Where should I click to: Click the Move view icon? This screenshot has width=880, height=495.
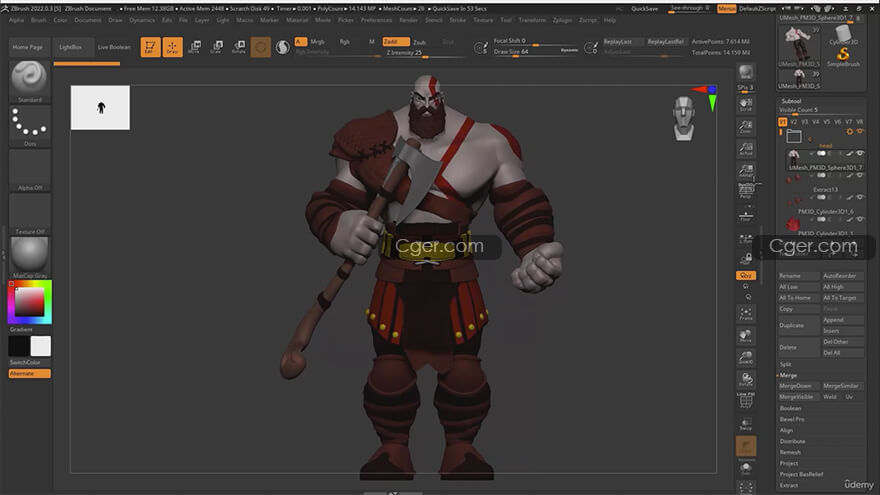(x=745, y=336)
